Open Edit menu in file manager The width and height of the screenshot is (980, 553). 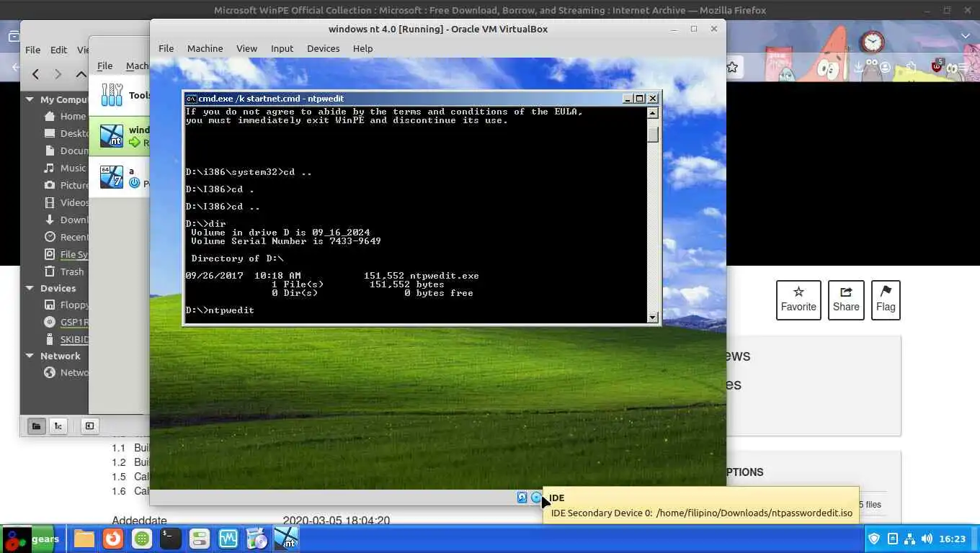coord(58,50)
